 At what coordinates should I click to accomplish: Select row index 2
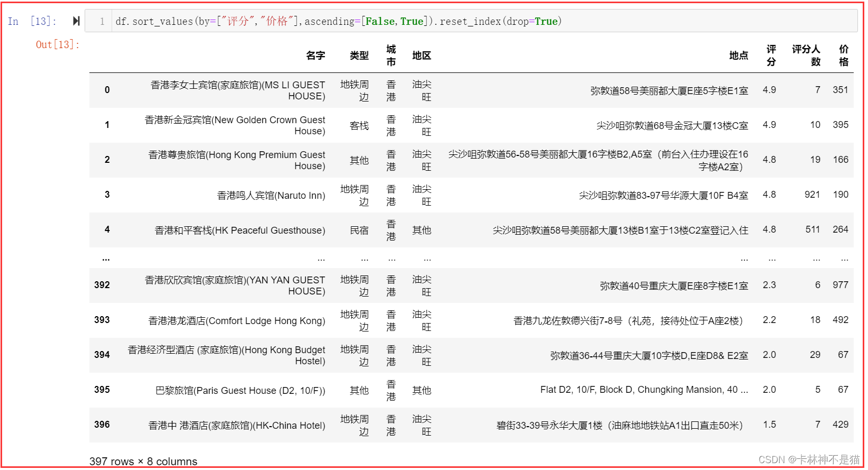pos(107,160)
